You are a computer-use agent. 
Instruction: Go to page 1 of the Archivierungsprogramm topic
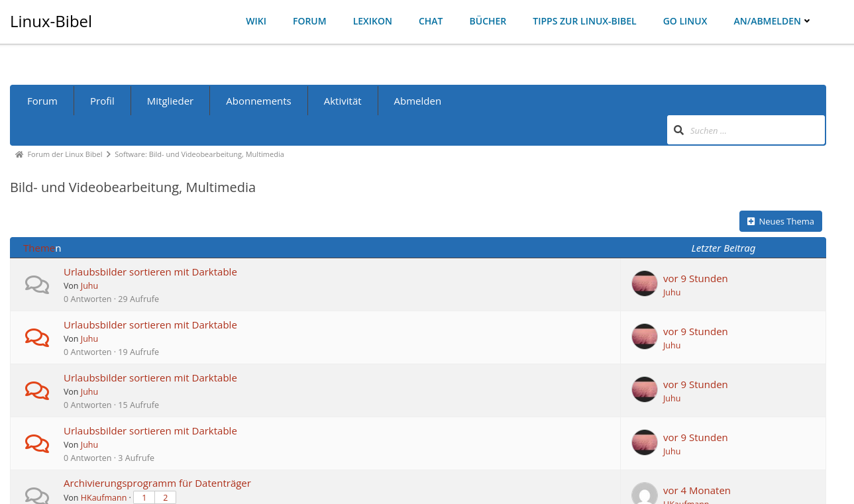coord(144,497)
